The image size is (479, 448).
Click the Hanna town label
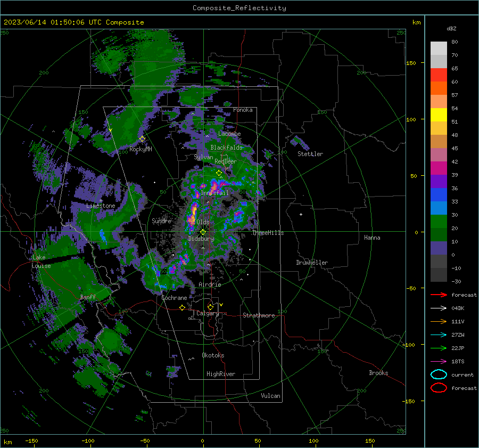tap(372, 237)
